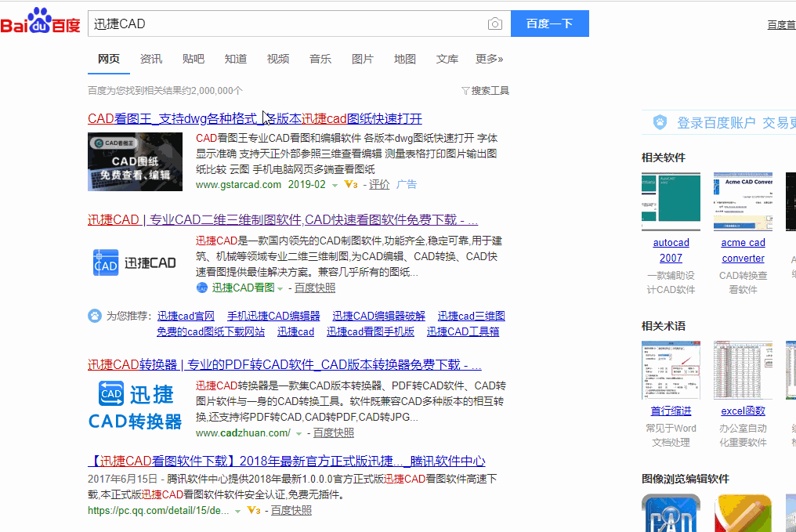
Task: Open the recommended link 迅捷cad
Action: coord(295,331)
